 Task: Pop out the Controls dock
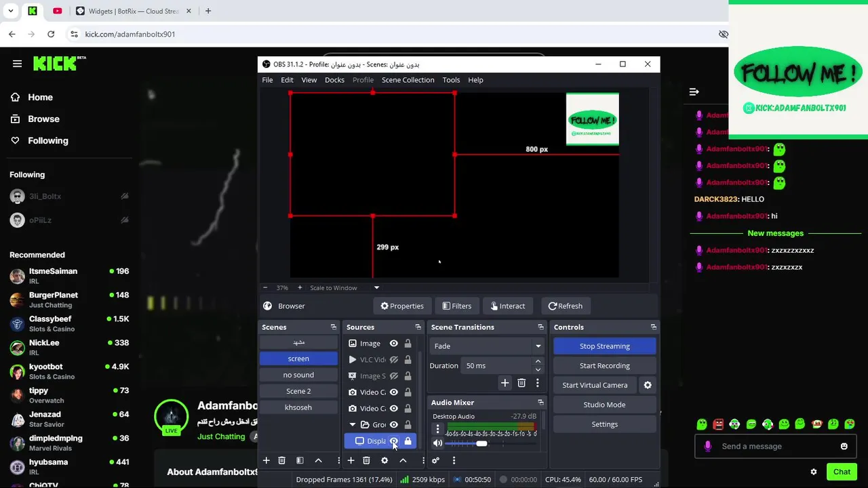(x=653, y=327)
